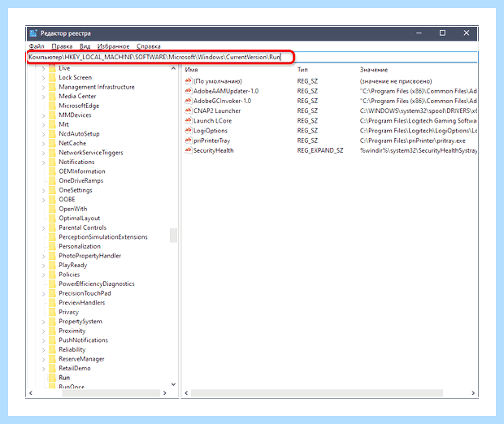Select the OneDriveRamps key
504x424 pixels.
point(81,180)
